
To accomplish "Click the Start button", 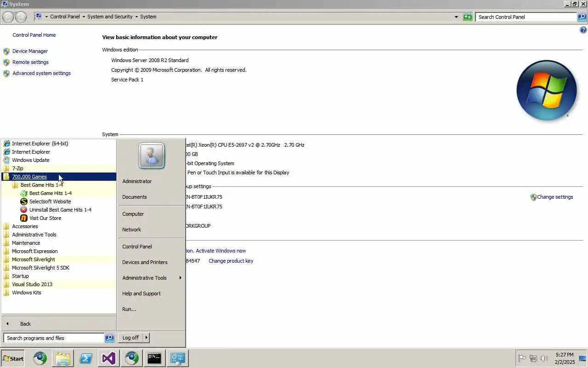I will (13, 358).
